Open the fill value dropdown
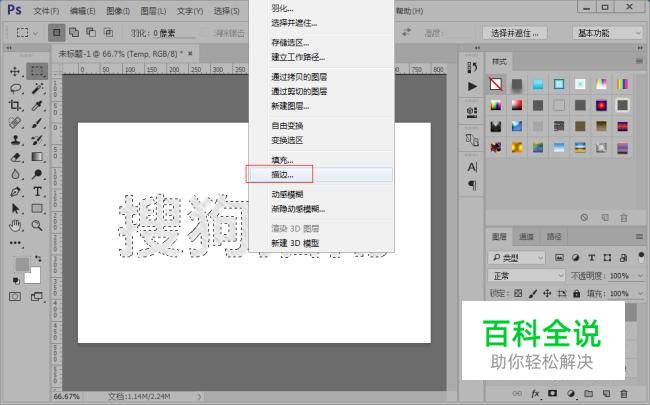Screen dimensions: 650x405 coord(641,293)
